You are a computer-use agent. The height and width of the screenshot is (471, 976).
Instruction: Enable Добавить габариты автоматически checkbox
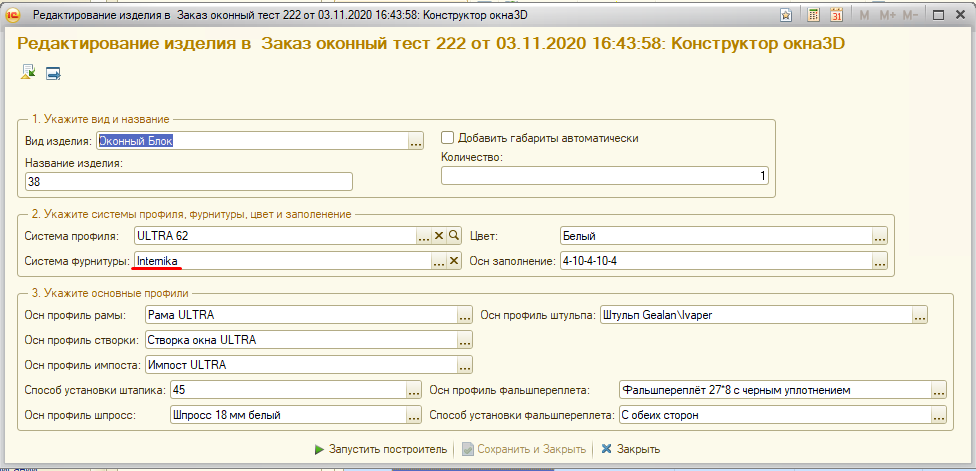coord(448,138)
